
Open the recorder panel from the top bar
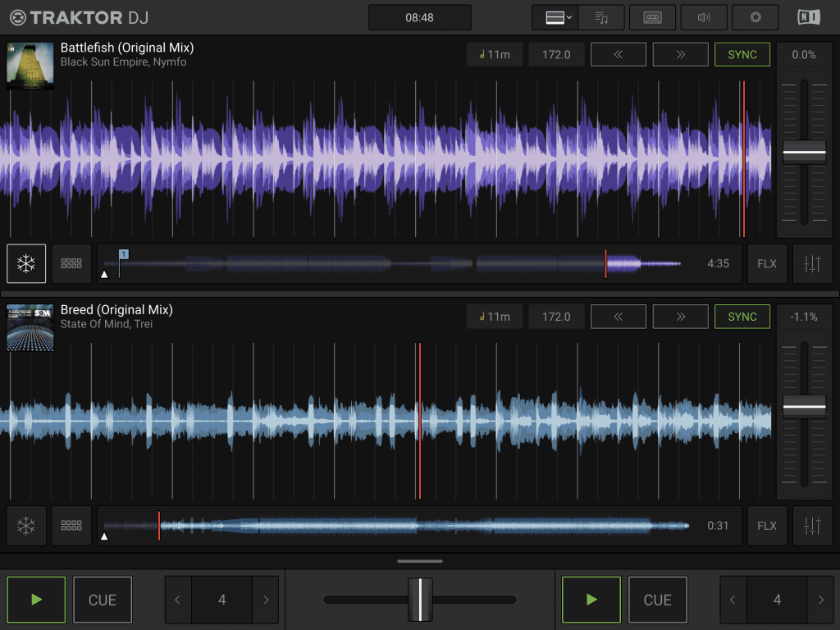coord(652,17)
